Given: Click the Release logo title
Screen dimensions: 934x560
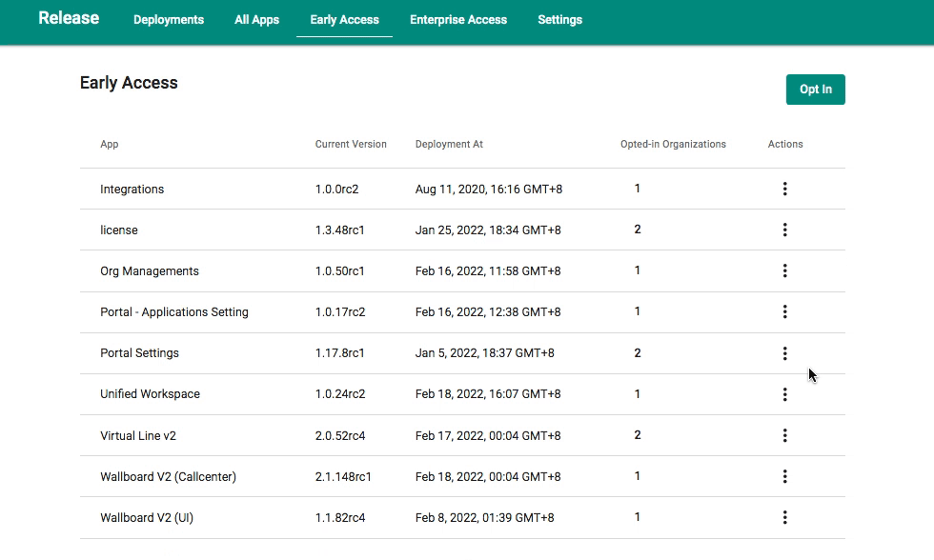Looking at the screenshot, I should (69, 18).
